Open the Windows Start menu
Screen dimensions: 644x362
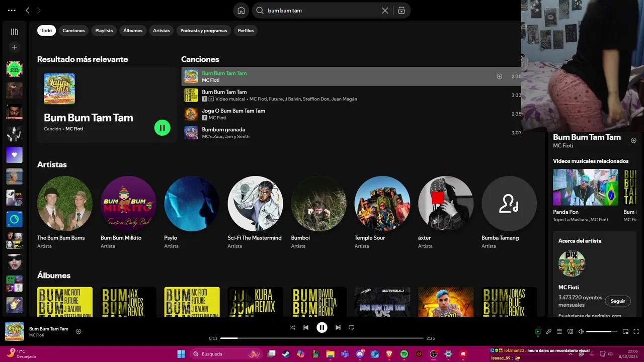tap(181, 354)
